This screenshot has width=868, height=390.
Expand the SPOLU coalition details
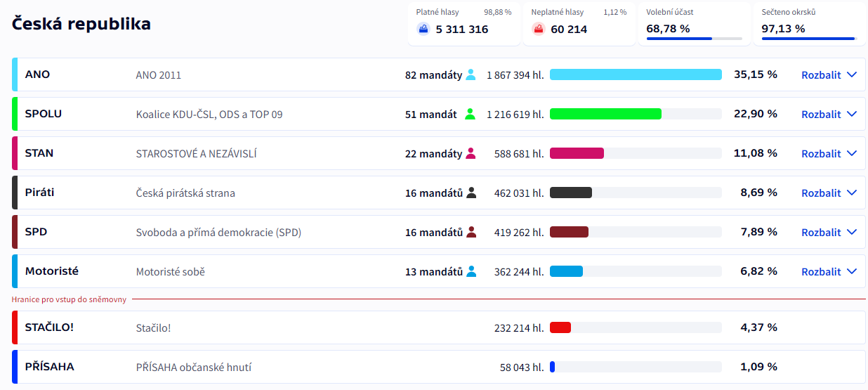(x=829, y=115)
